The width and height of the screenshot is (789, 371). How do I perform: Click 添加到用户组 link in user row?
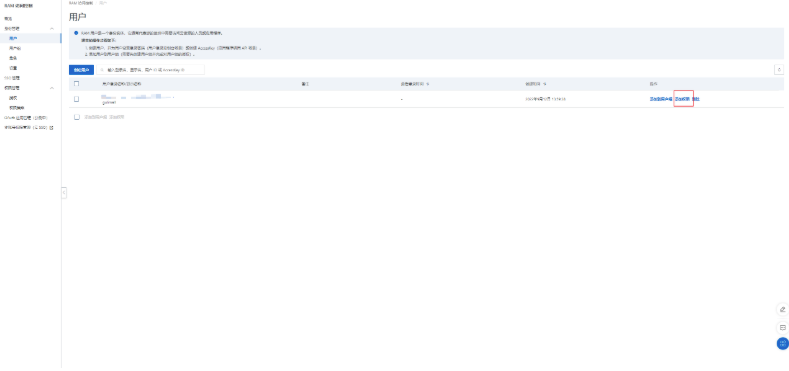(661, 99)
